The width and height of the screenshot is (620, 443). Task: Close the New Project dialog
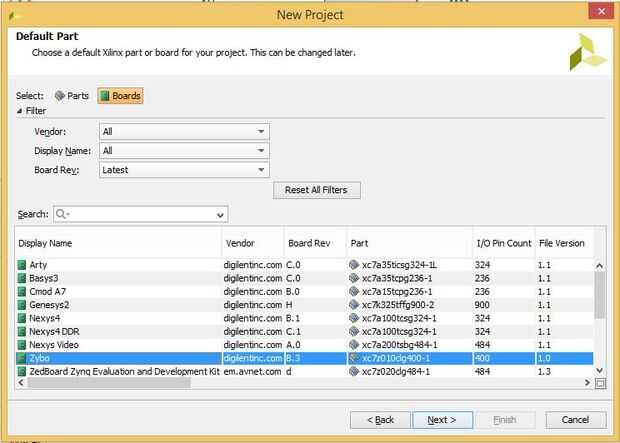(x=601, y=11)
